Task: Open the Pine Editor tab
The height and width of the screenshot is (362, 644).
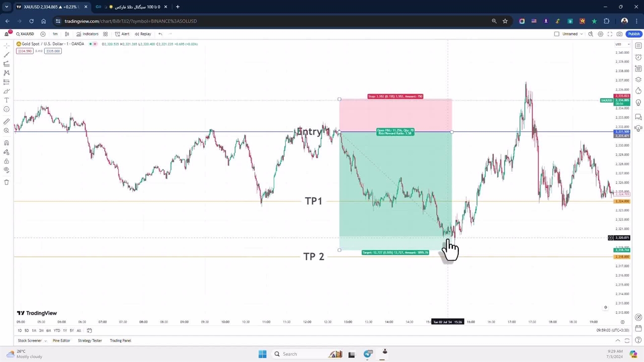Action: click(x=61, y=340)
